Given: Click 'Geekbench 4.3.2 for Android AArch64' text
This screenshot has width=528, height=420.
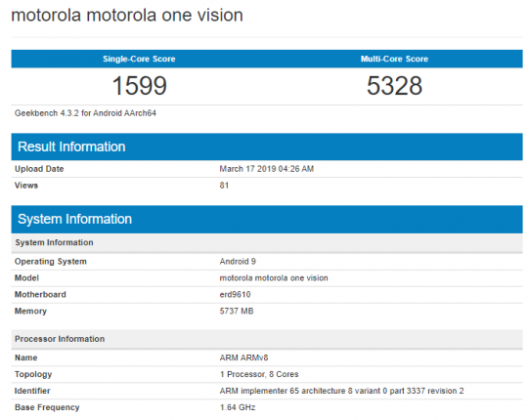Looking at the screenshot, I should coord(85,113).
